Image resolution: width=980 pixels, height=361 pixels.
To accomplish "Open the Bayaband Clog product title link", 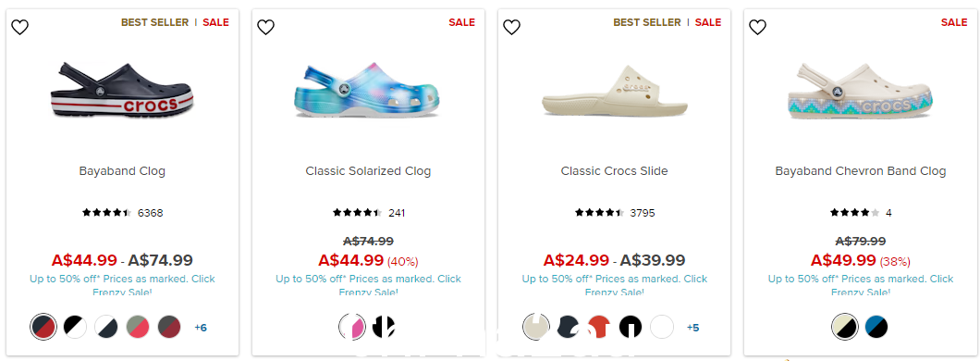I will click(x=122, y=171).
